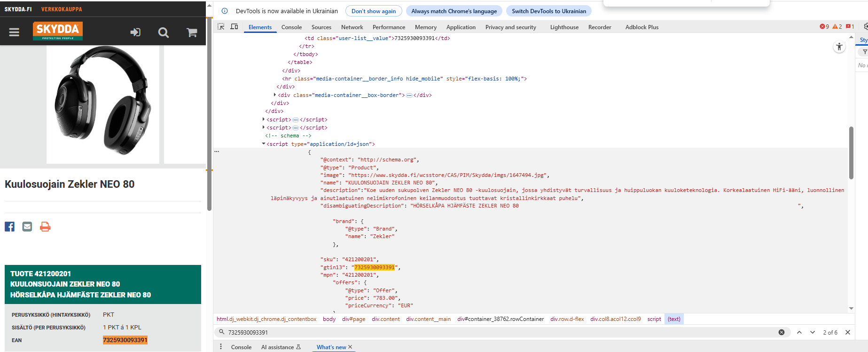Select the What's new drawer tab
The width and height of the screenshot is (868, 352).
pos(331,347)
